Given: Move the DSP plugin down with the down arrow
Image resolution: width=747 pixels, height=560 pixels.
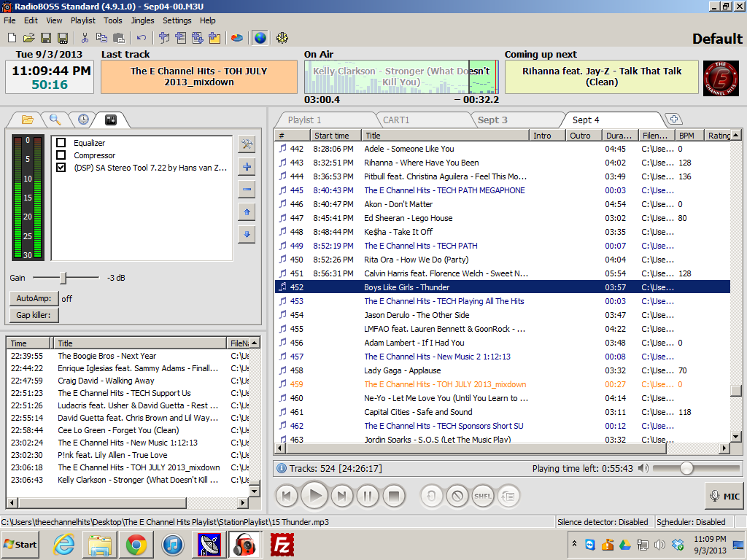Looking at the screenshot, I should tap(247, 234).
